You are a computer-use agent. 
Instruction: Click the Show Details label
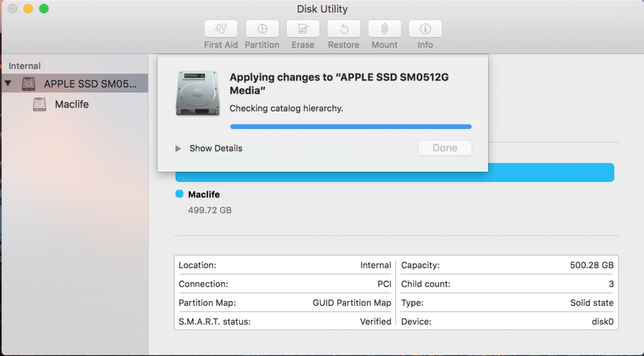[216, 148]
